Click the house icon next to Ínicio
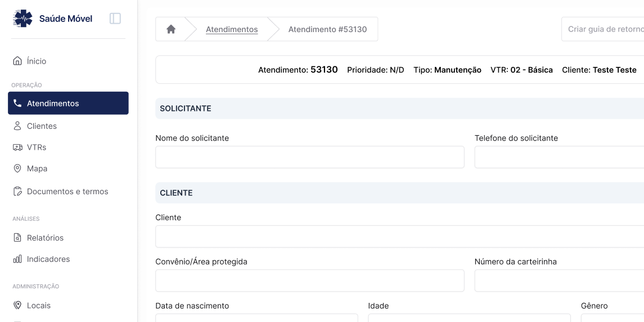 click(x=17, y=61)
